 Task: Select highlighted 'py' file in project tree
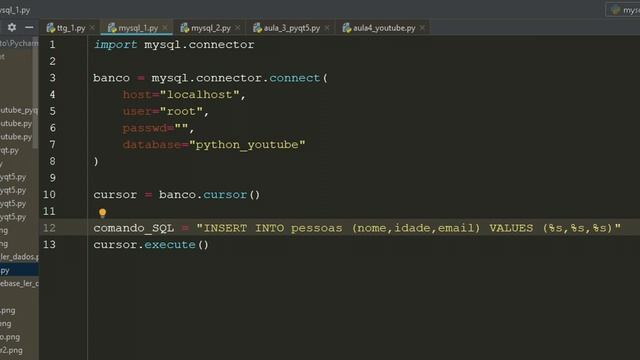click(x=19, y=270)
